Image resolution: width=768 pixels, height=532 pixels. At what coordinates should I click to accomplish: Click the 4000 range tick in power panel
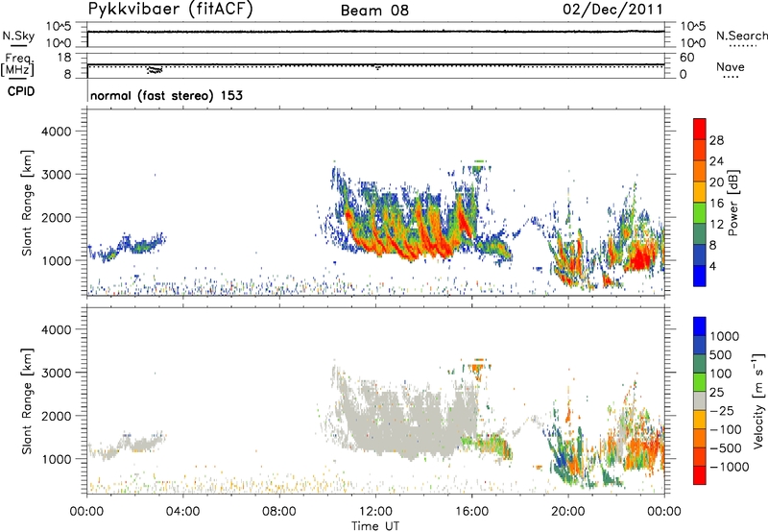click(57, 132)
